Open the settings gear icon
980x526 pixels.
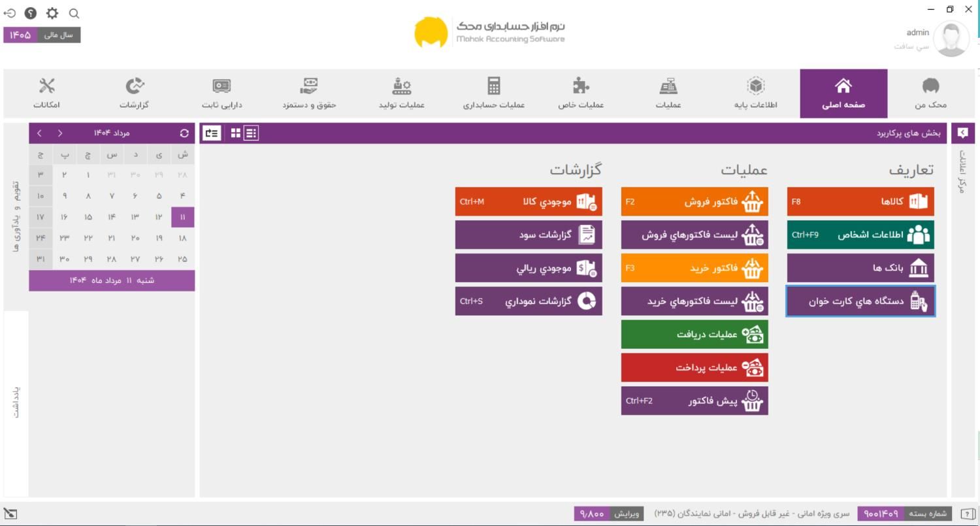(x=52, y=13)
